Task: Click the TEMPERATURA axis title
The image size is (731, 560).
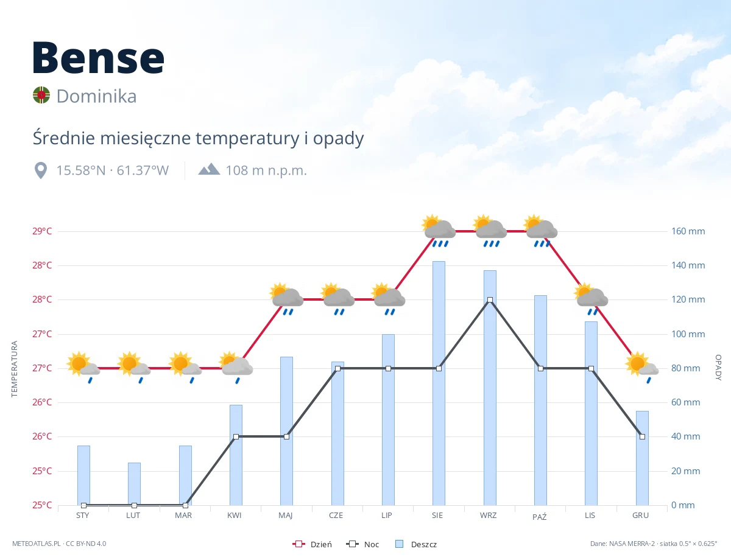Action: pos(15,369)
